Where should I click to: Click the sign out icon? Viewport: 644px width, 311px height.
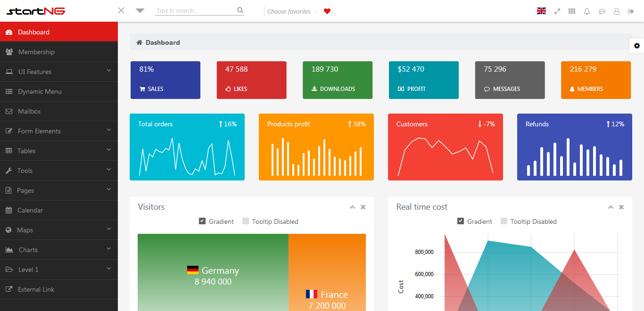pyautogui.click(x=631, y=11)
